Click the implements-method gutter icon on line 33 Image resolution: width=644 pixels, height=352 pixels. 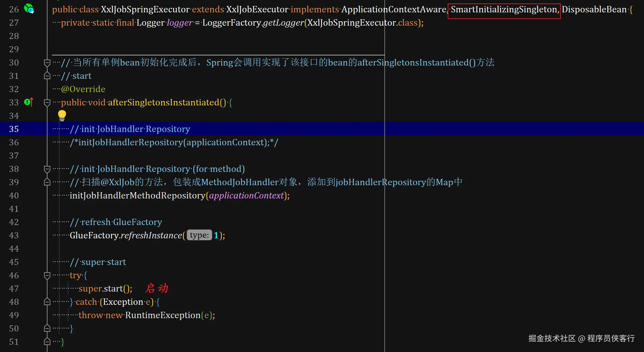click(29, 102)
